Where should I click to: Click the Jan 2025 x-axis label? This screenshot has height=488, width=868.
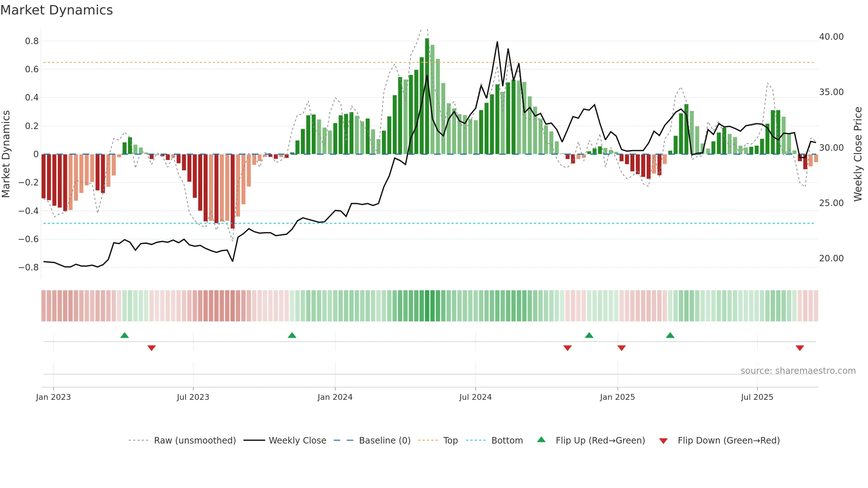point(617,397)
